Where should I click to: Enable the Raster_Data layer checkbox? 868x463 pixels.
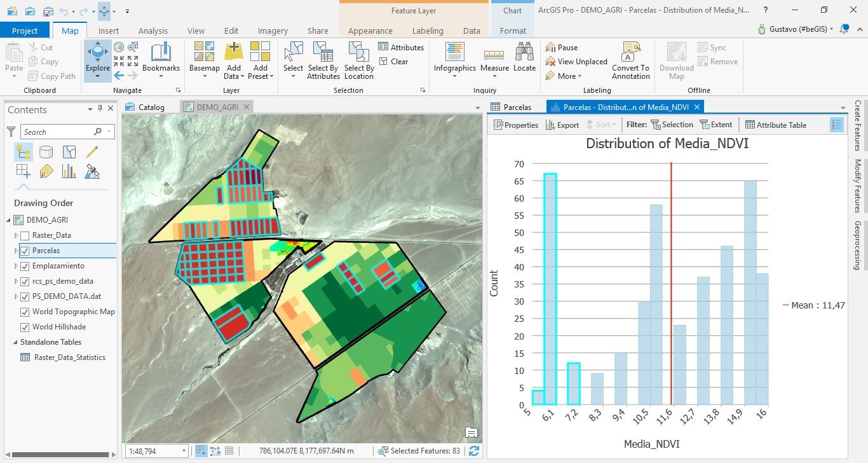pyautogui.click(x=25, y=235)
